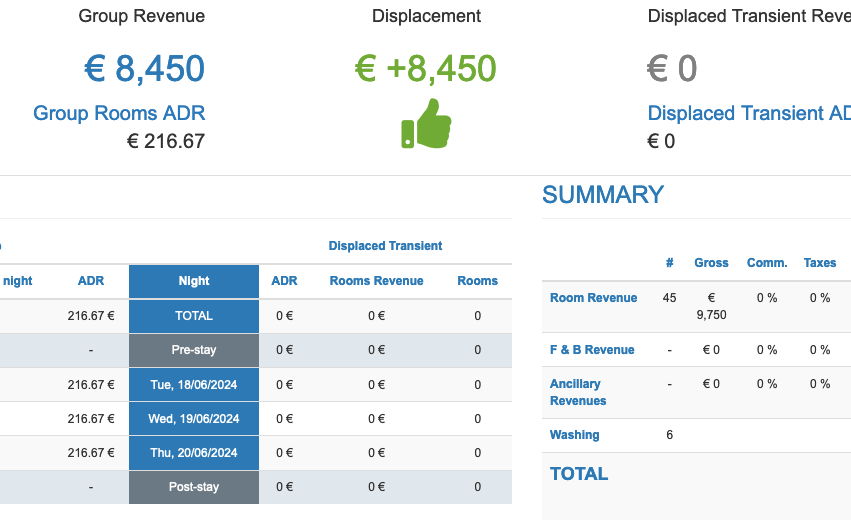The width and height of the screenshot is (851, 532).
Task: Click the green thumbs-up displacement icon
Action: 426,123
